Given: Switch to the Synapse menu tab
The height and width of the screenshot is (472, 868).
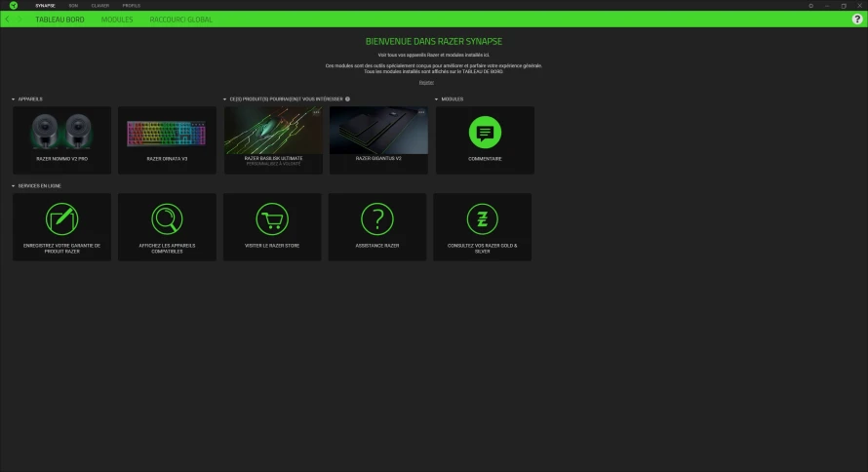Looking at the screenshot, I should pos(46,6).
